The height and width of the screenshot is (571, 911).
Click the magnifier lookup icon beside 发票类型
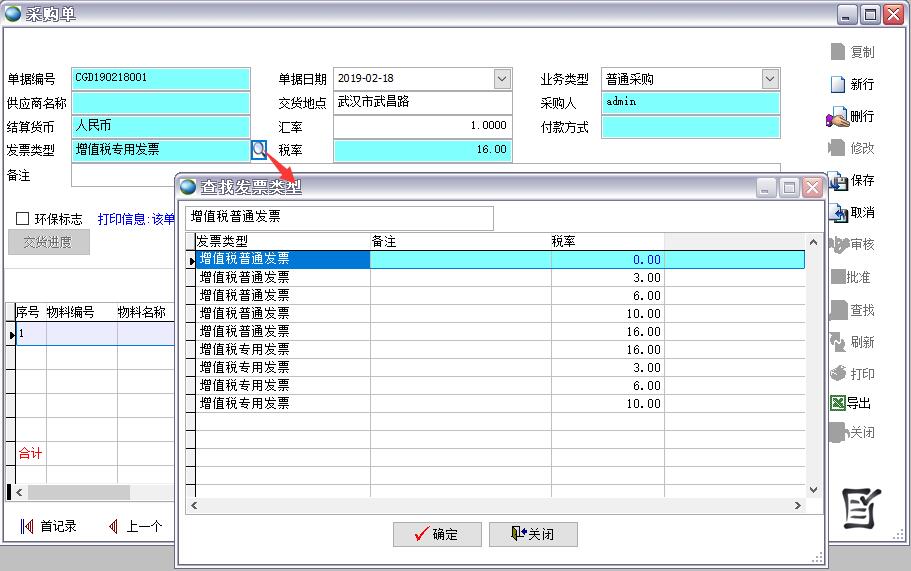(x=259, y=150)
